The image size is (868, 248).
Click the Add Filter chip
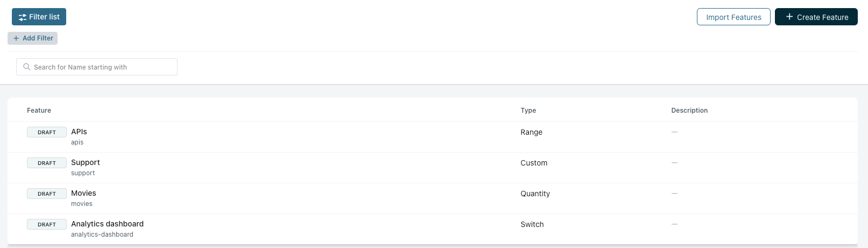(x=33, y=38)
